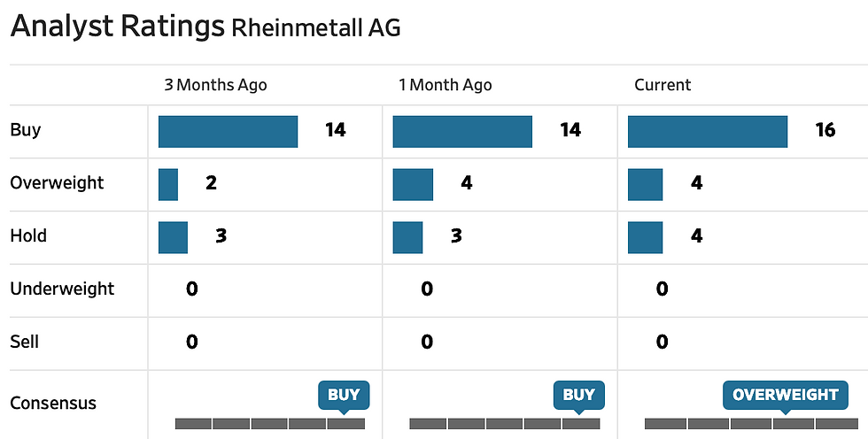Click the 3 Months Ago consensus scale bar
868x439 pixels.
click(x=270, y=423)
